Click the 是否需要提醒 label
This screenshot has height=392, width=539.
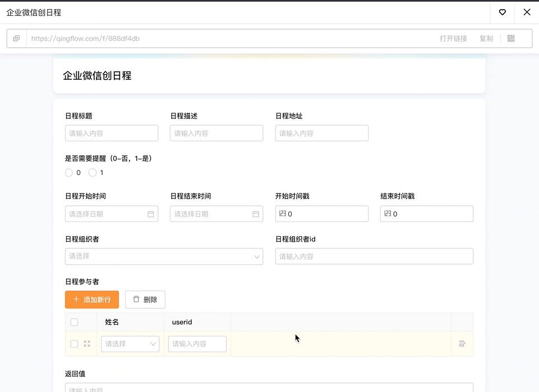point(109,158)
